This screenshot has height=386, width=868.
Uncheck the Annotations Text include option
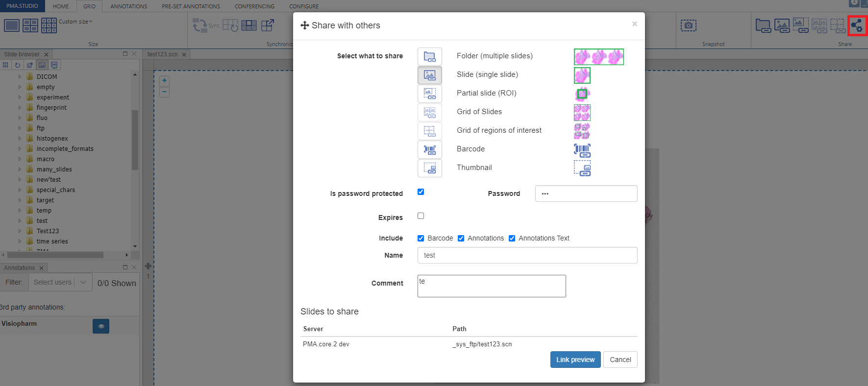coord(512,239)
